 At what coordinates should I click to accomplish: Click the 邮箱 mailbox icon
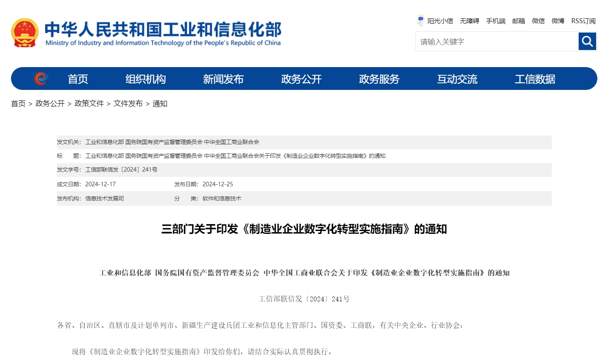coord(519,21)
